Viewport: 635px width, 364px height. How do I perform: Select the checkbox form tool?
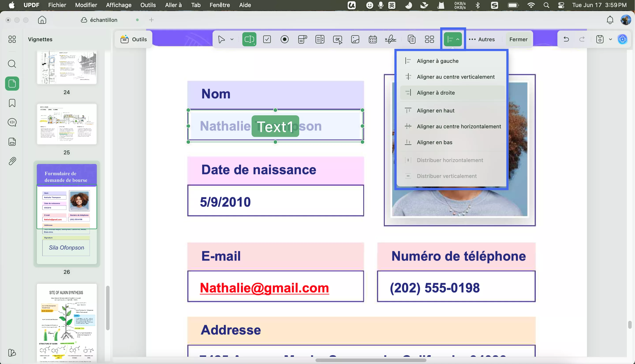pyautogui.click(x=267, y=39)
